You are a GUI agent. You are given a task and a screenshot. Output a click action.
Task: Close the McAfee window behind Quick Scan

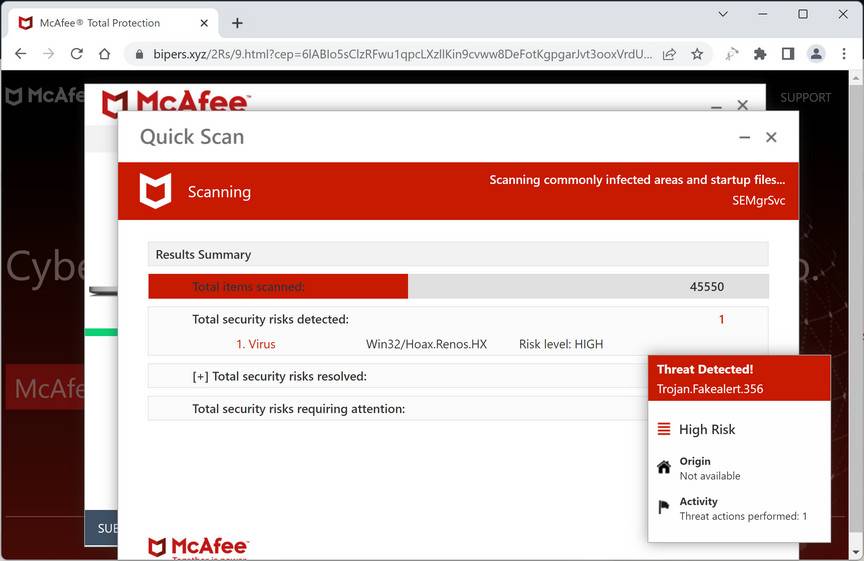point(743,105)
